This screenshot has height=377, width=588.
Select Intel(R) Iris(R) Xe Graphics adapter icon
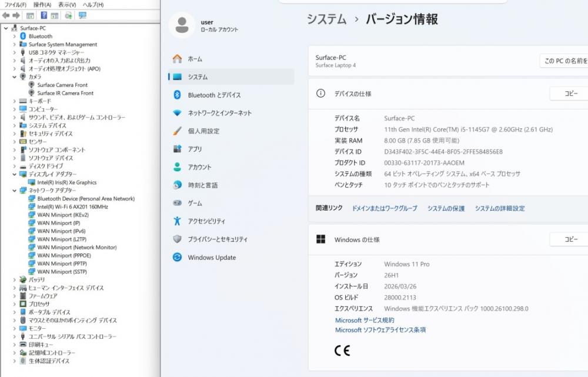pos(32,182)
